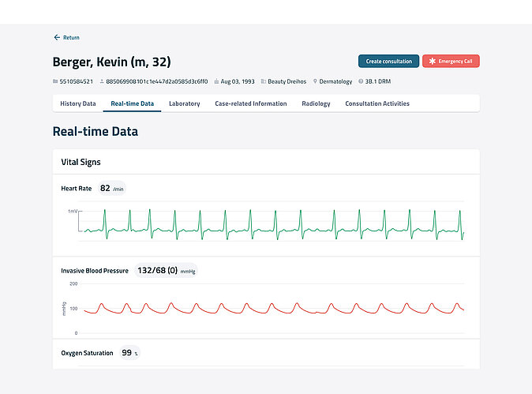Click the Invasive Blood Pressure label
The height and width of the screenshot is (394, 532).
pyautogui.click(x=95, y=271)
